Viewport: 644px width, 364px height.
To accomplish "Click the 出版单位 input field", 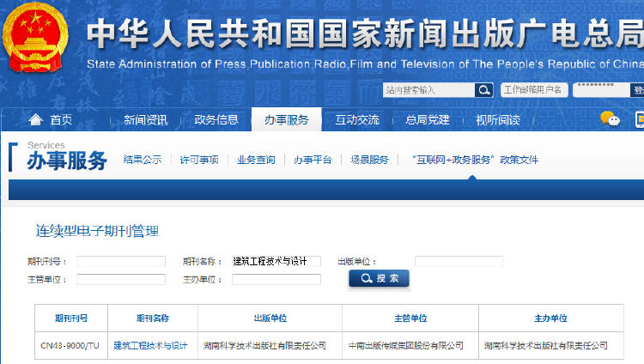I will 459,261.
